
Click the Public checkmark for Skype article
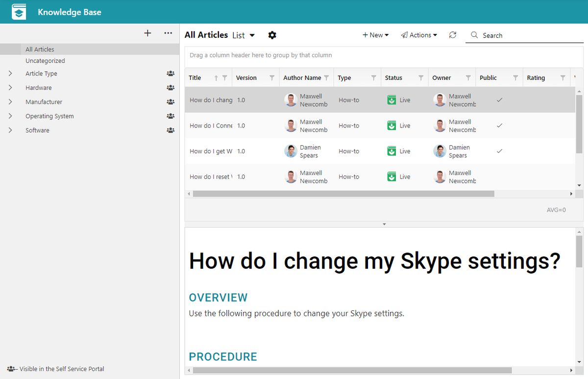(499, 100)
